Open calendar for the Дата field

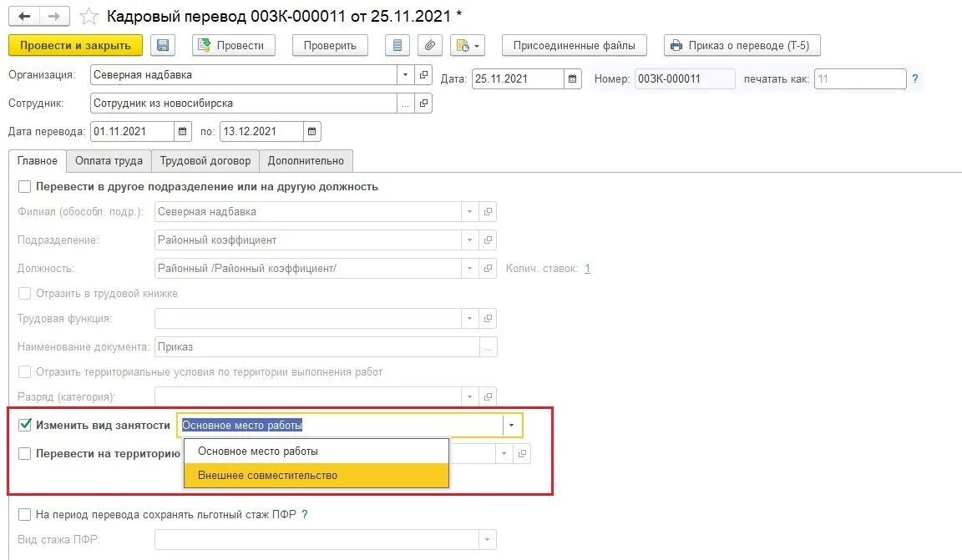click(x=572, y=78)
